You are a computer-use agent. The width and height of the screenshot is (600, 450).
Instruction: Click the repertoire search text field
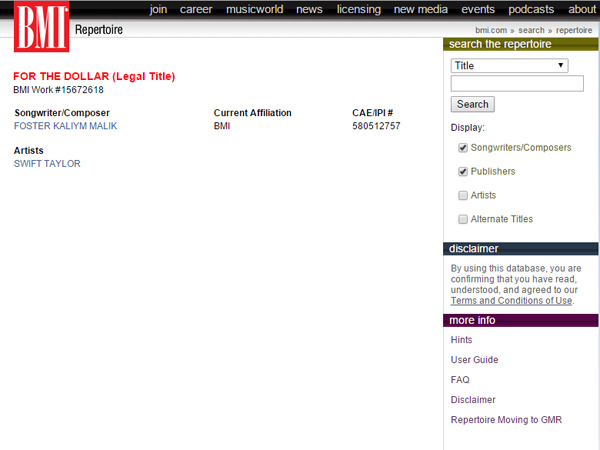point(517,85)
